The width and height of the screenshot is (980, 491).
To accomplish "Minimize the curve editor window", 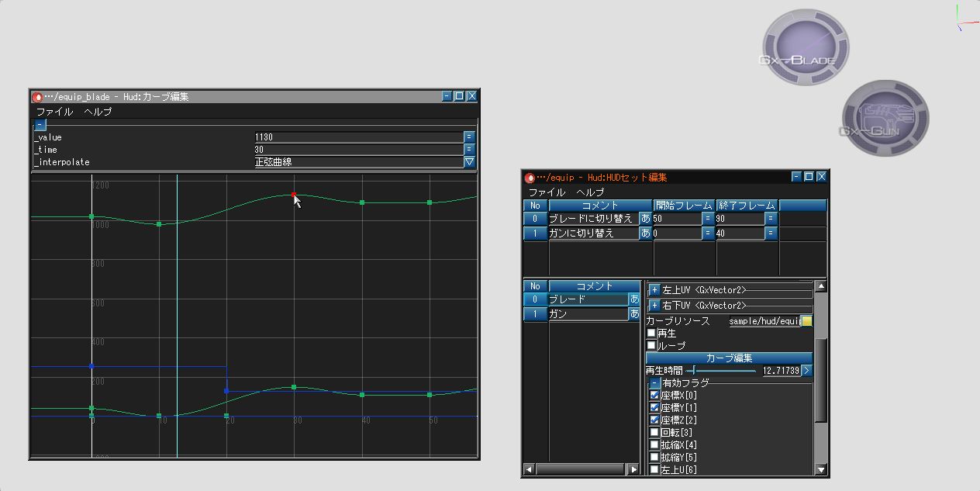I will pyautogui.click(x=447, y=96).
